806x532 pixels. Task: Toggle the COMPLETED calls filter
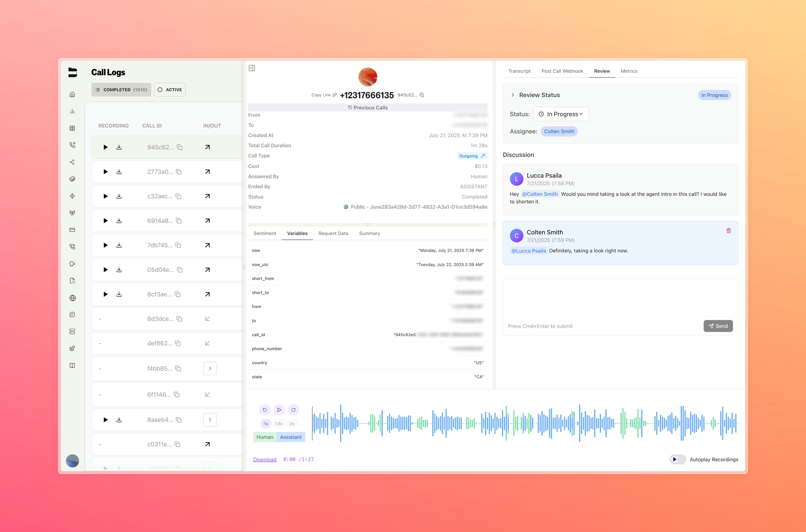tap(121, 90)
